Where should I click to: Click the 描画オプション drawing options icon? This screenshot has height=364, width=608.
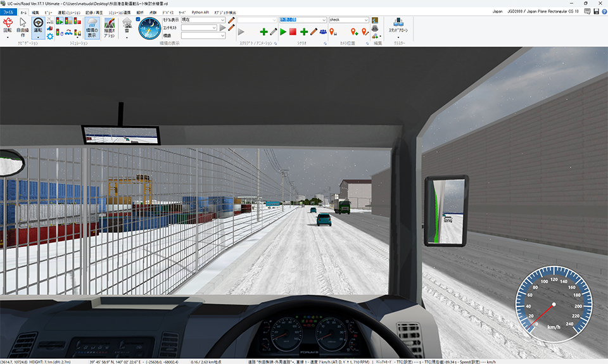click(x=110, y=28)
